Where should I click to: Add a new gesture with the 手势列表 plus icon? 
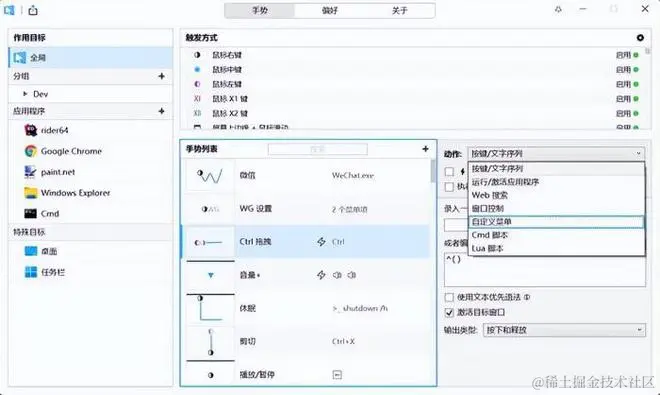pos(425,149)
